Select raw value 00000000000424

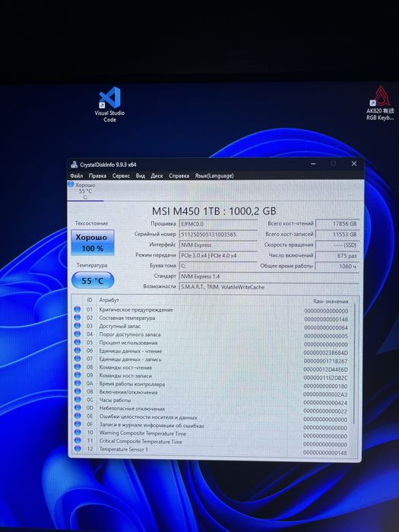pos(326,403)
